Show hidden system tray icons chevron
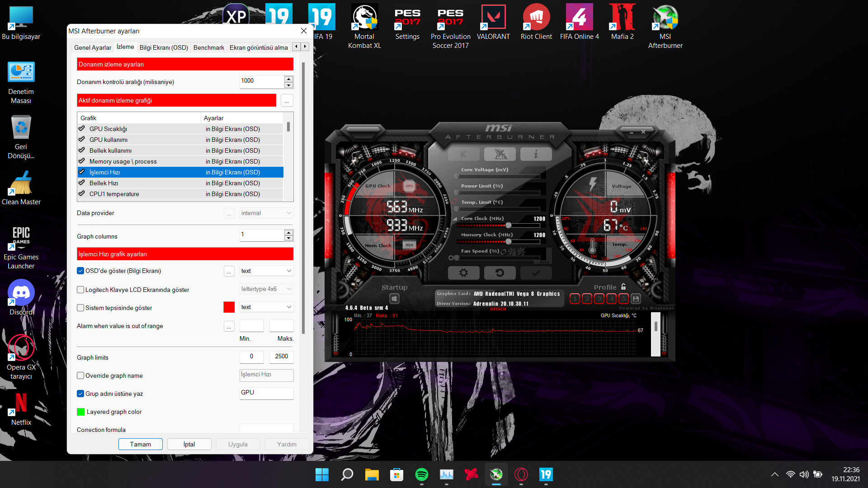 (774, 474)
